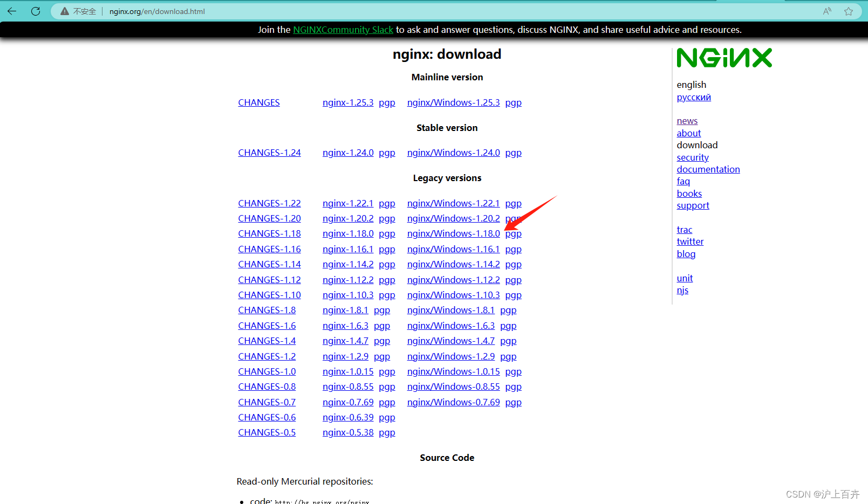Screen dimensions: 868x504
Task: Click the insecure site warning icon
Action: (x=65, y=11)
